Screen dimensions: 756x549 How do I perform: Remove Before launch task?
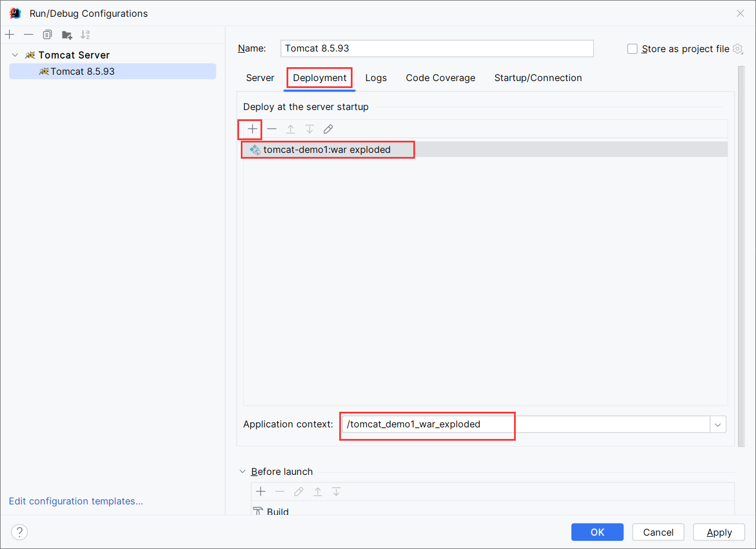280,492
